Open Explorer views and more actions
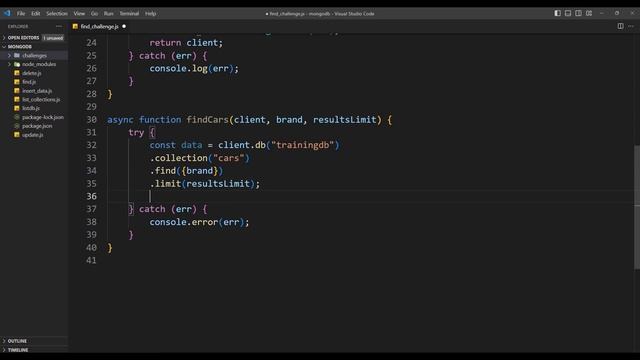The width and height of the screenshot is (640, 360). (59, 26)
